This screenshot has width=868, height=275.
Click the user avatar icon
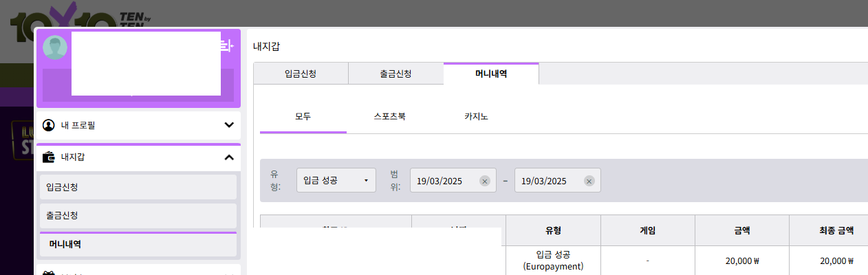(55, 47)
